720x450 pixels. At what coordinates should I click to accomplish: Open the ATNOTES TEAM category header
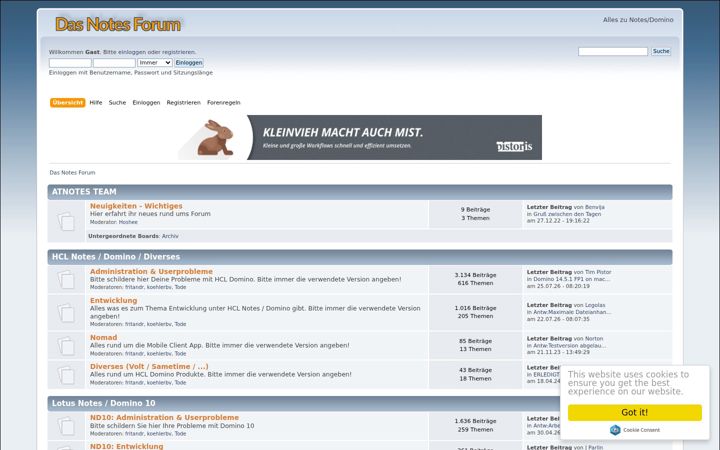(x=84, y=191)
